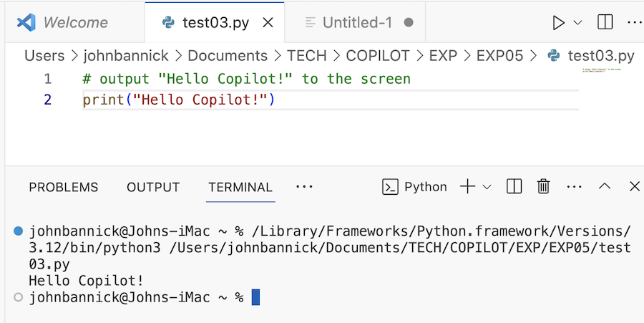Screen dimensions: 644x323
Task: Click line number 2 in gutter
Action: point(48,100)
